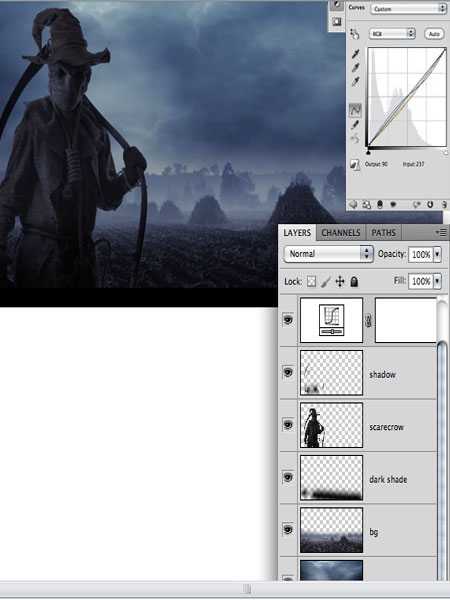The width and height of the screenshot is (450, 600).
Task: Click the 'dark shade' layer name
Action: click(x=388, y=479)
